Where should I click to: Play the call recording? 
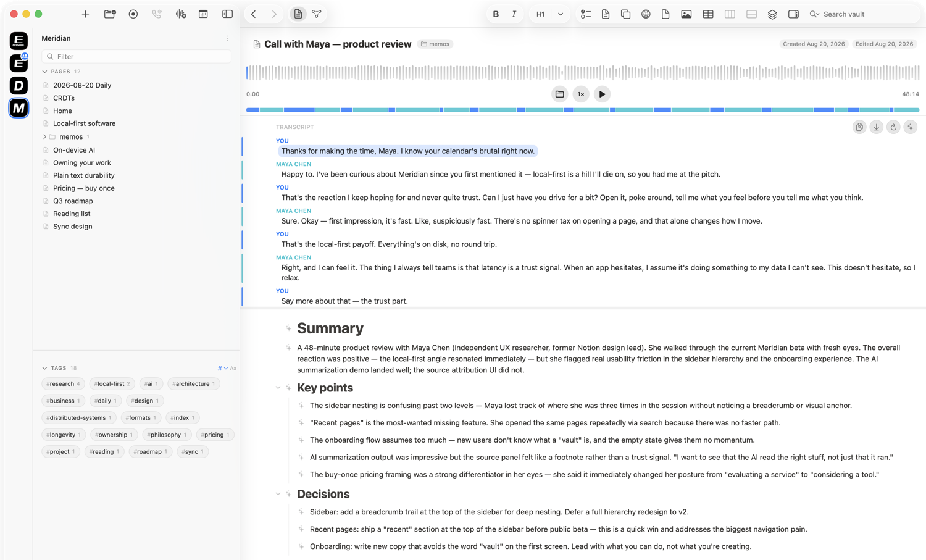click(602, 94)
